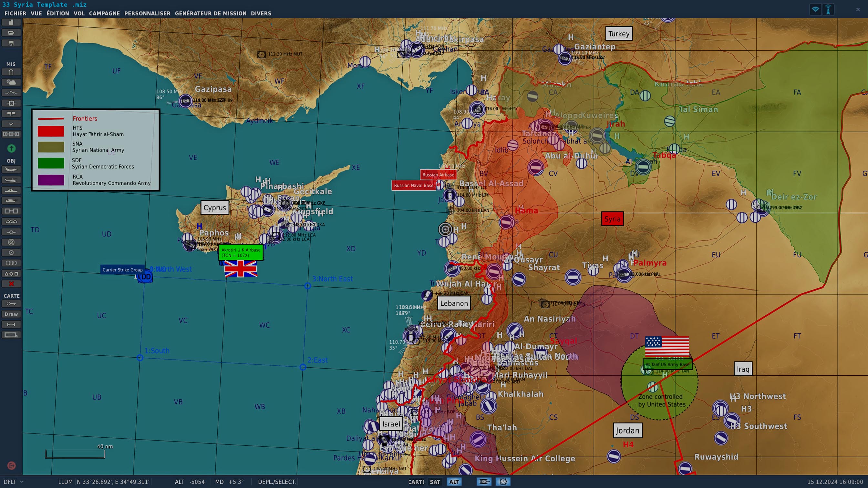Click the Draw button in the CARTE section
Viewport: 868px width, 488px height.
coord(11,314)
